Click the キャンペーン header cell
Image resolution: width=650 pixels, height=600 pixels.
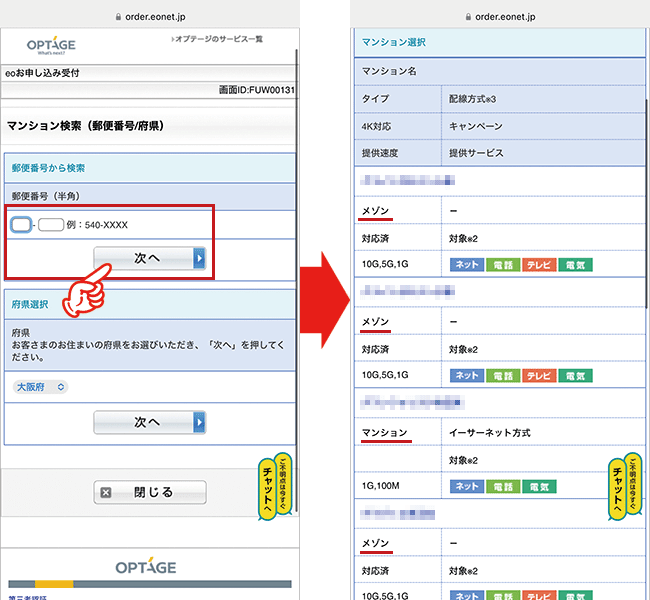pos(543,126)
